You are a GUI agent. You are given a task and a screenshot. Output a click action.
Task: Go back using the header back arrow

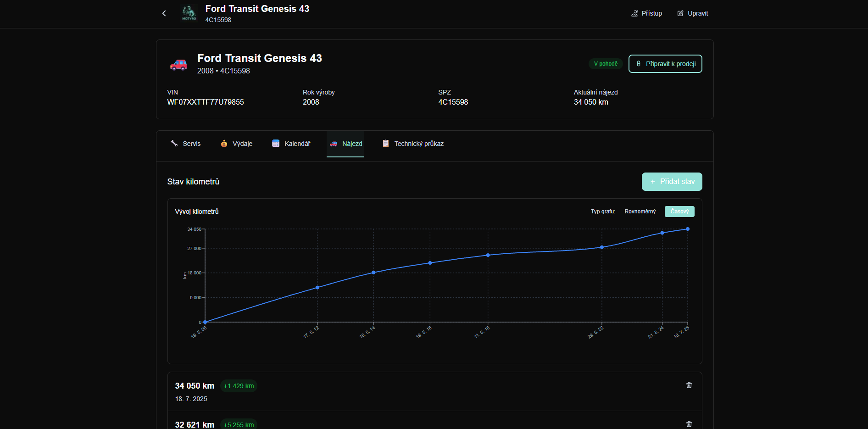click(x=164, y=13)
